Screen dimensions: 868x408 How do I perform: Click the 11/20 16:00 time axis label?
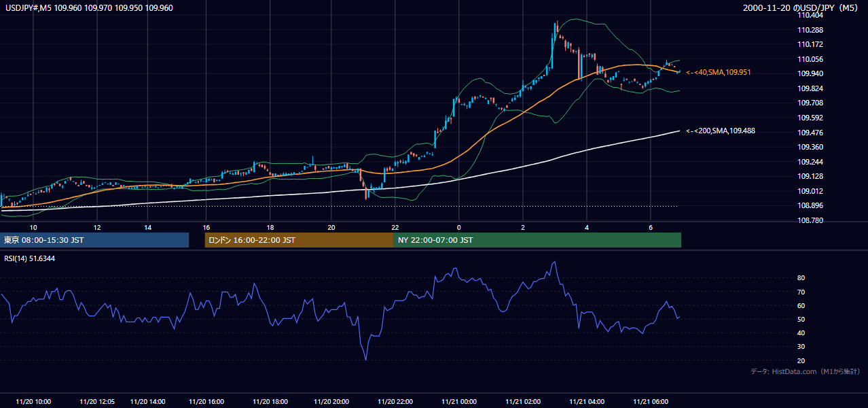206,401
